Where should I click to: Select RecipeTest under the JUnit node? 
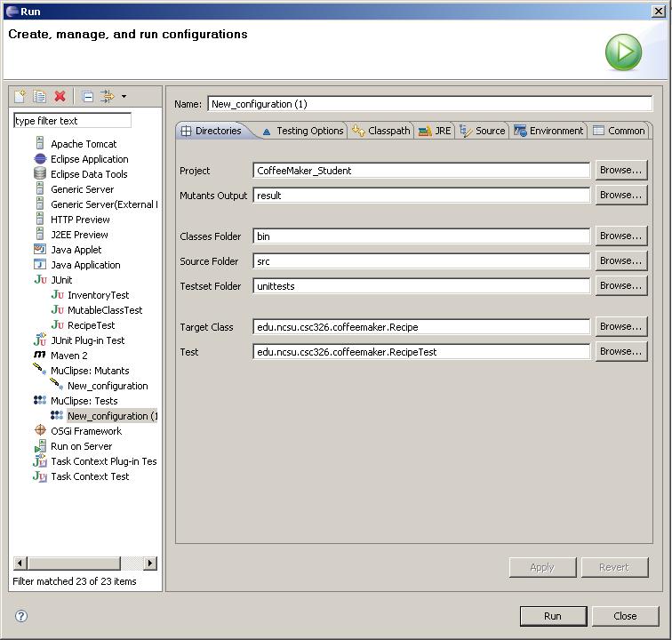click(91, 325)
